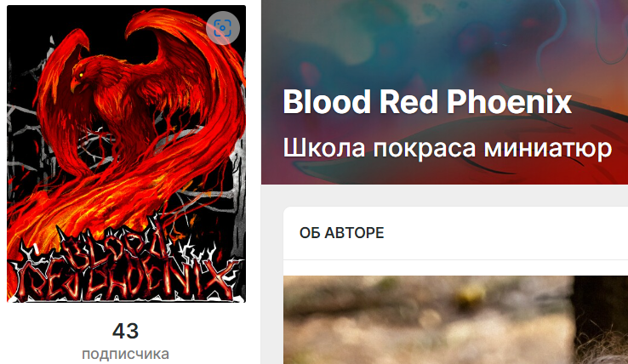Image resolution: width=628 pixels, height=364 pixels.
Task: Click the phoenix's yellow eye in avatar
Action: (82, 75)
